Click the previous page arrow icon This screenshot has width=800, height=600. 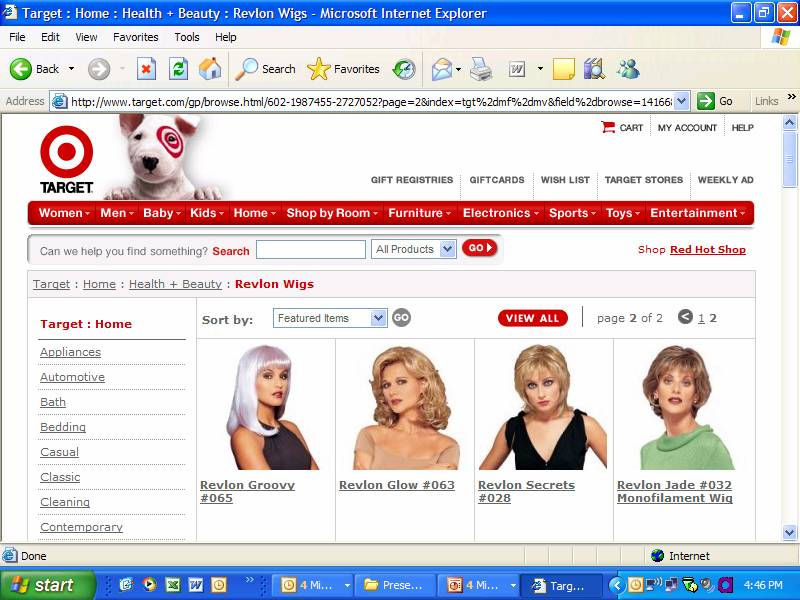[x=685, y=317]
